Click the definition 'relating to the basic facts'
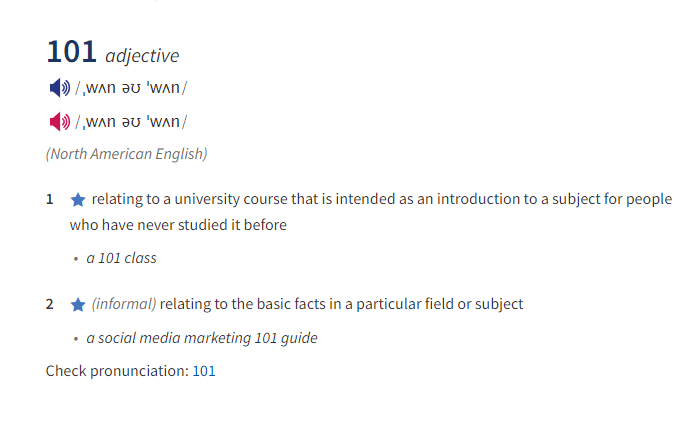Viewport: 694px width, 426px height. click(x=341, y=304)
